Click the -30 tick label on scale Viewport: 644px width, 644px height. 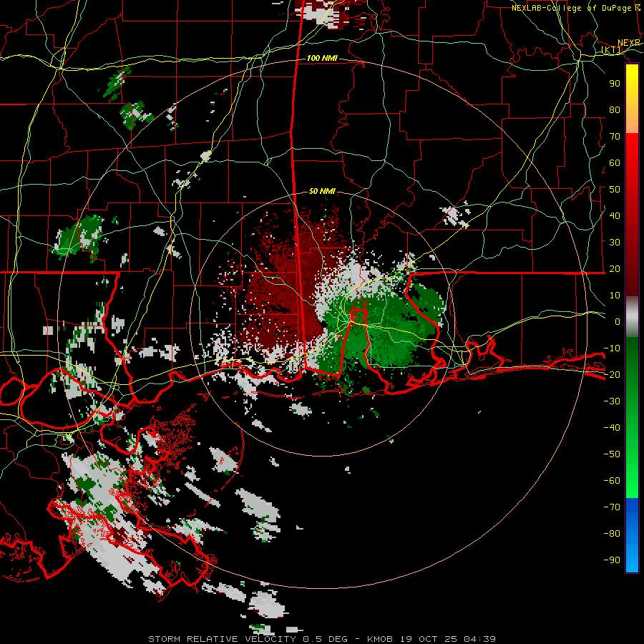click(x=612, y=401)
